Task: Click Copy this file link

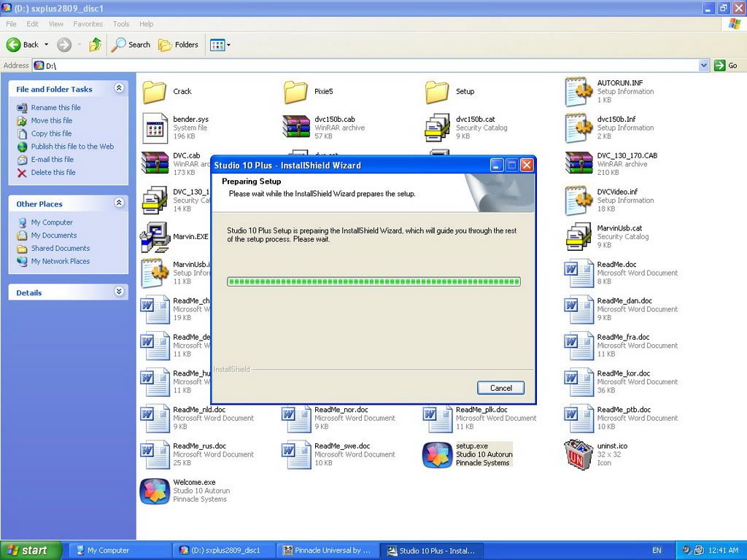Action: pyautogui.click(x=51, y=133)
